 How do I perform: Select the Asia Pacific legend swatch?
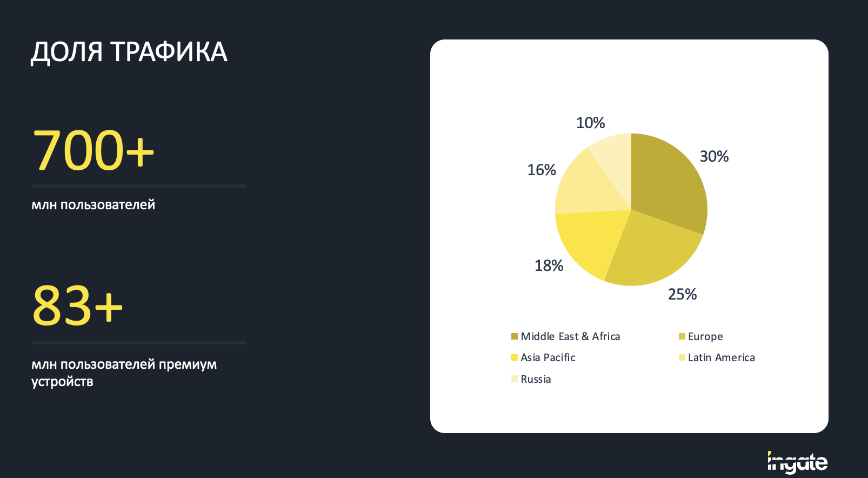click(x=515, y=357)
